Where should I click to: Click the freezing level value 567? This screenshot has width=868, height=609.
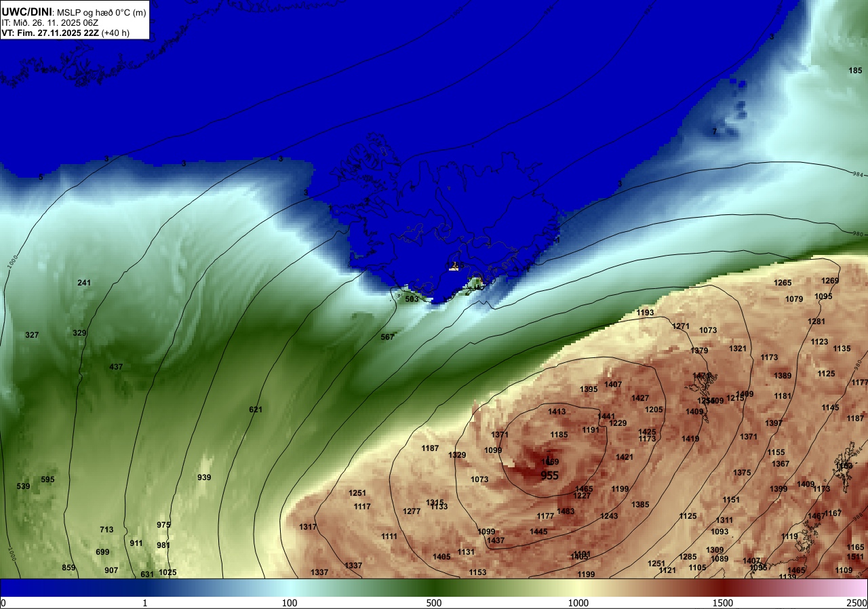(x=387, y=337)
